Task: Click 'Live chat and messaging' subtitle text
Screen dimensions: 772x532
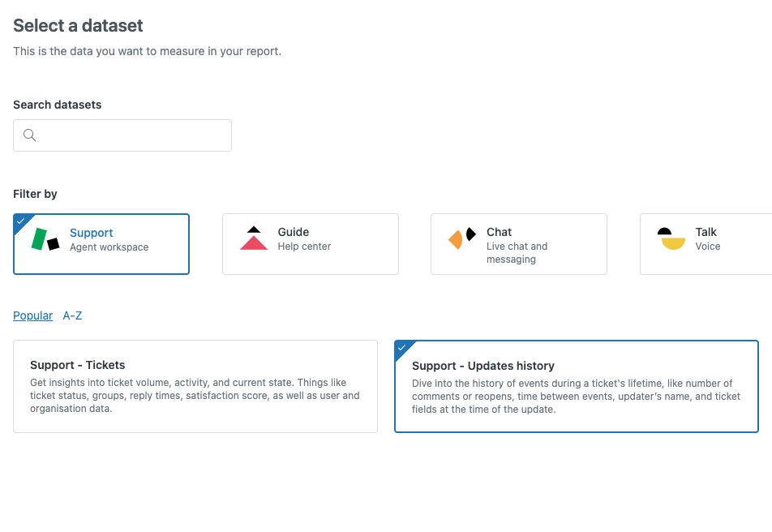Action: coord(517,253)
